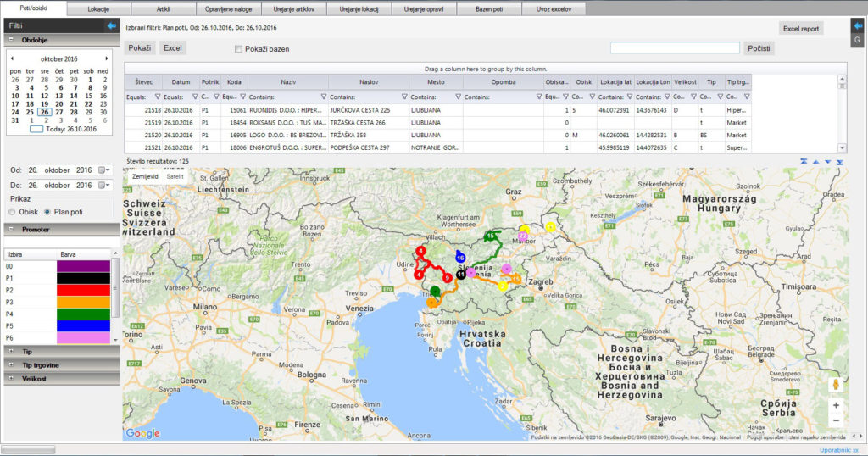868x456 pixels.
Task: Click the map zoom out minus button
Action: (836, 420)
